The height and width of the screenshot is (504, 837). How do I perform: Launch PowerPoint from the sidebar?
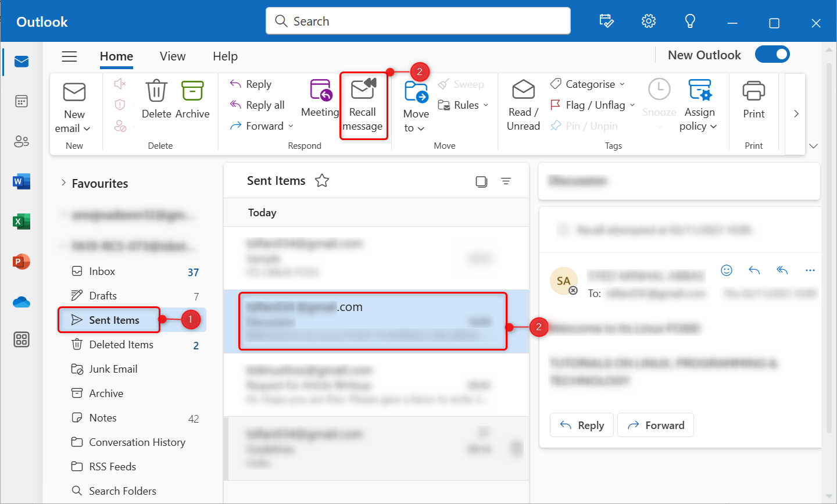click(x=22, y=262)
